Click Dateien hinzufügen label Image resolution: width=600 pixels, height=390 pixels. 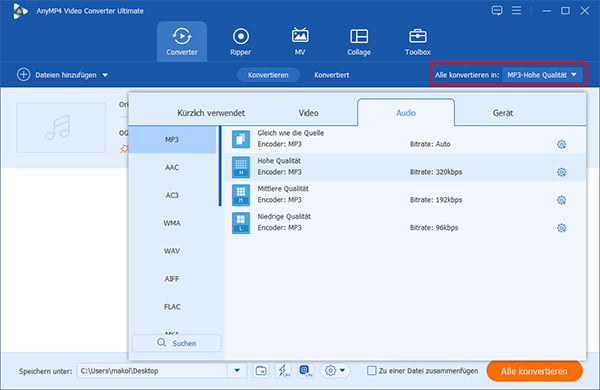[66, 75]
